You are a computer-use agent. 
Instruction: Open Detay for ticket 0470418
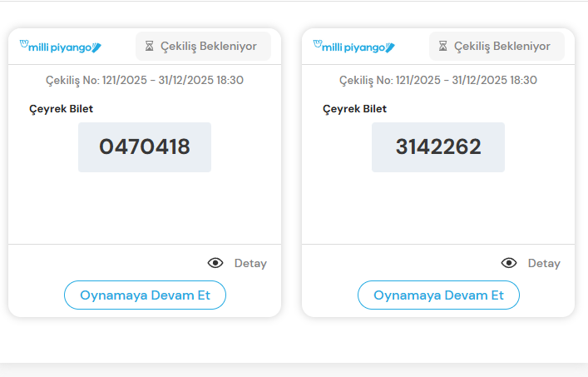coord(250,263)
